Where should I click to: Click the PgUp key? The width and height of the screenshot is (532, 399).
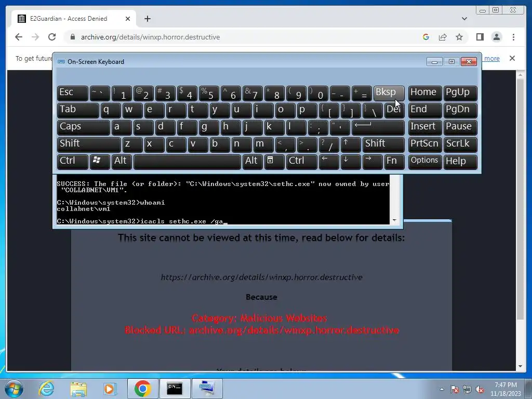coord(460,92)
